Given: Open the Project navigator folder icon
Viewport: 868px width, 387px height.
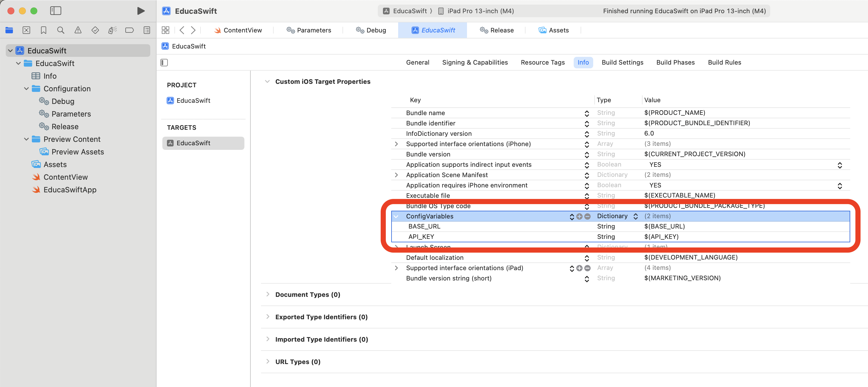Looking at the screenshot, I should [x=9, y=30].
